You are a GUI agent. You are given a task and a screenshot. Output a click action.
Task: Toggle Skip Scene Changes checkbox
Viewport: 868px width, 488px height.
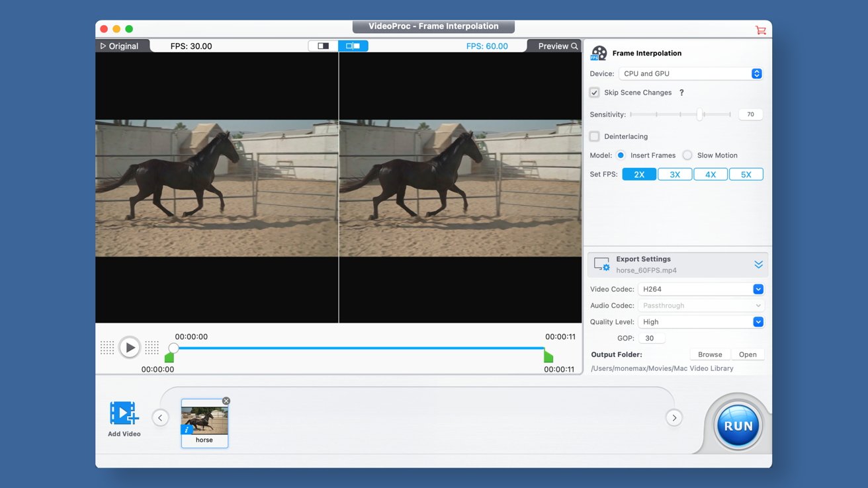(x=594, y=93)
